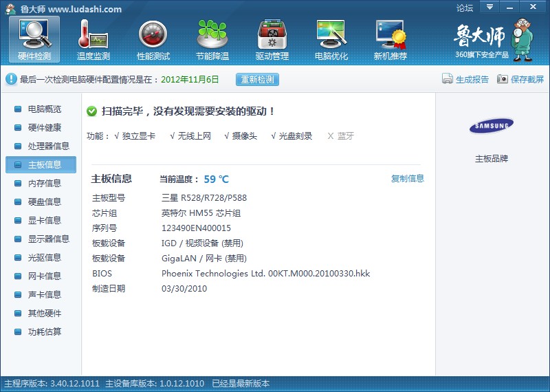Image resolution: width=550 pixels, height=392 pixels.
Task: Open the 电脑优化 PC optimization tool
Action: pos(331,39)
